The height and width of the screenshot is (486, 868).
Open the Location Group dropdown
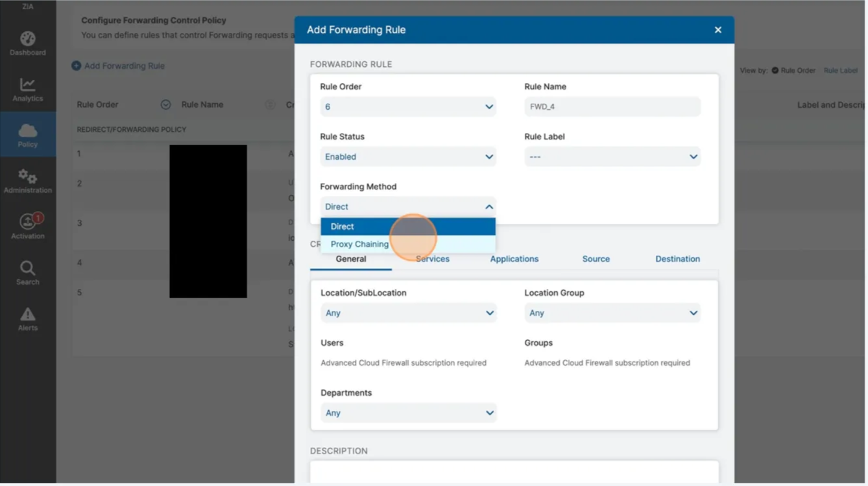(x=612, y=313)
